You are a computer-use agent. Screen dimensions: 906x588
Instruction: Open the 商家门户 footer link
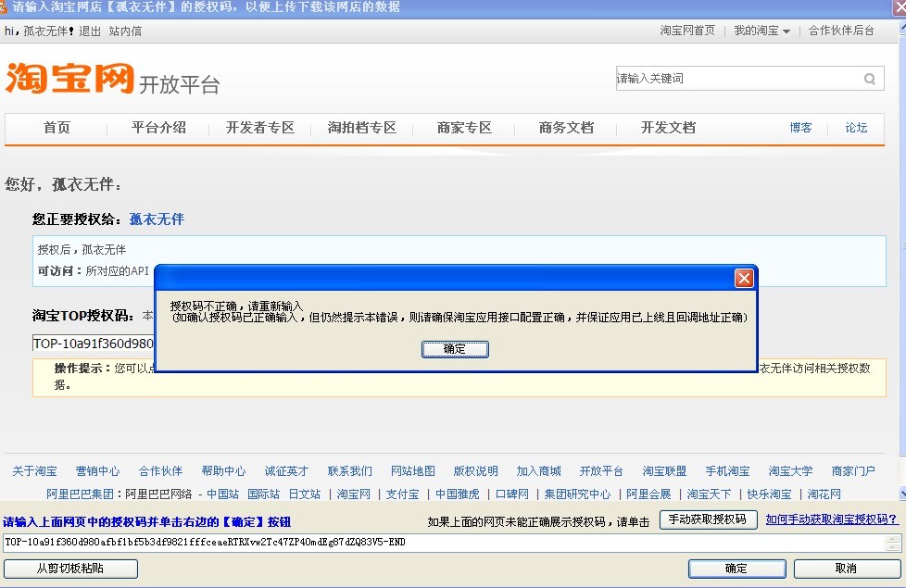[x=853, y=471]
